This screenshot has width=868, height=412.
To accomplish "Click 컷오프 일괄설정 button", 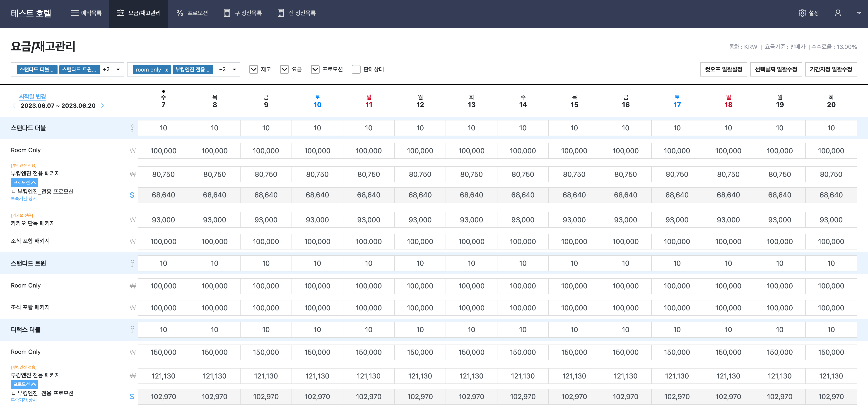I will click(x=723, y=69).
